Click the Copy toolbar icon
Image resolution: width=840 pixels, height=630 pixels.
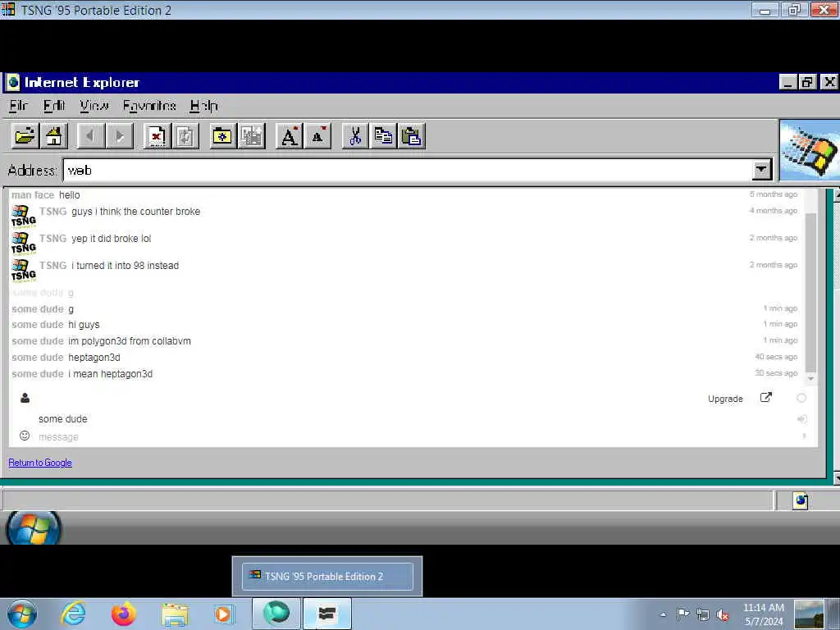383,136
